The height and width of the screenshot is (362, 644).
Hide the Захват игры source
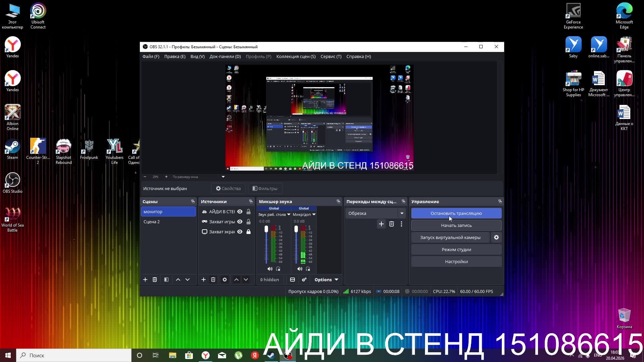(x=239, y=222)
